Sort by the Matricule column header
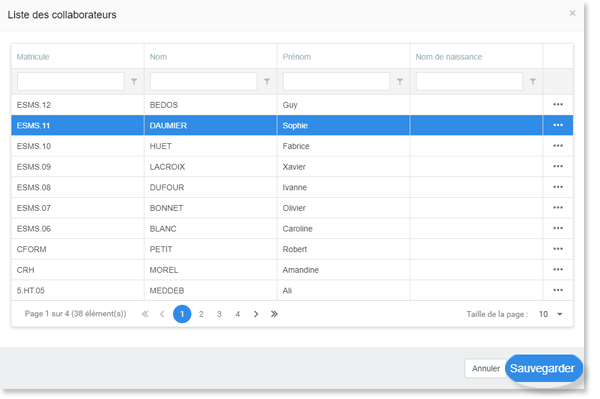 (33, 57)
